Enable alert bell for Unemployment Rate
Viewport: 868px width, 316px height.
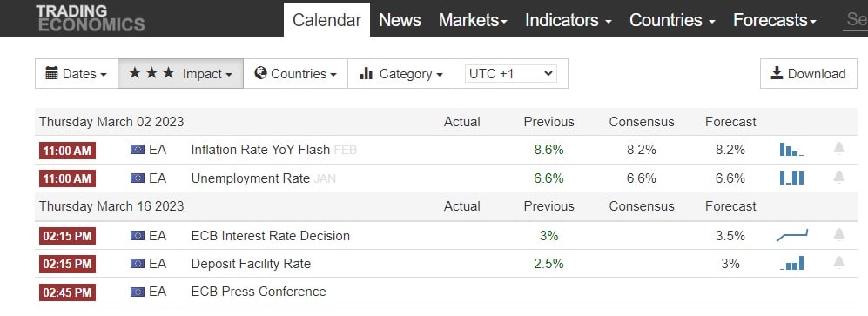[839, 177]
